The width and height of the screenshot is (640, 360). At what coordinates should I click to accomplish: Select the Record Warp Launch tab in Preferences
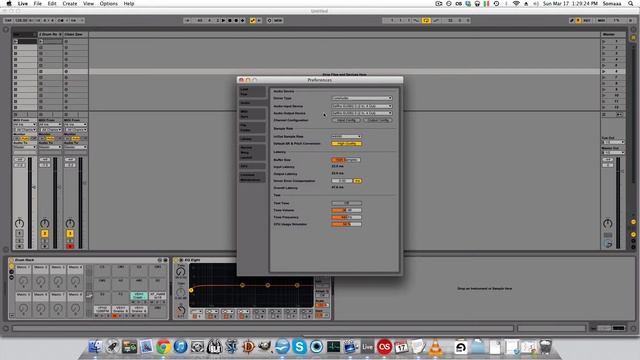click(x=252, y=152)
